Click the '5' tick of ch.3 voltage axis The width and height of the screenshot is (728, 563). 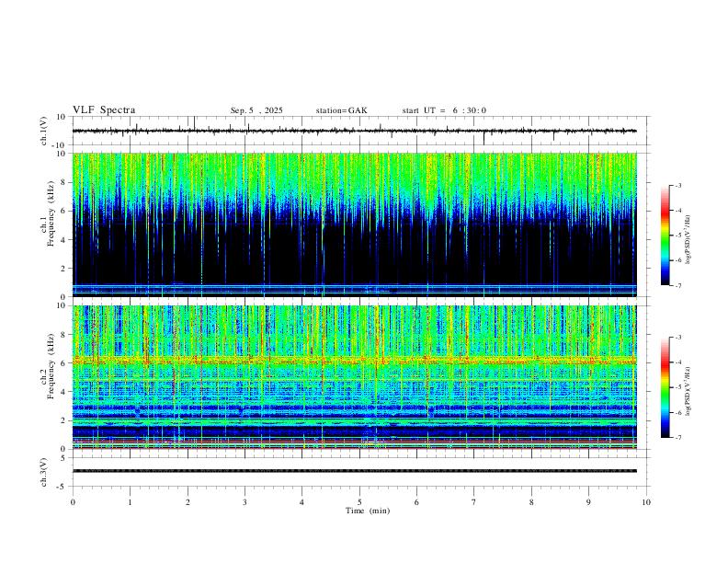pyautogui.click(x=63, y=458)
